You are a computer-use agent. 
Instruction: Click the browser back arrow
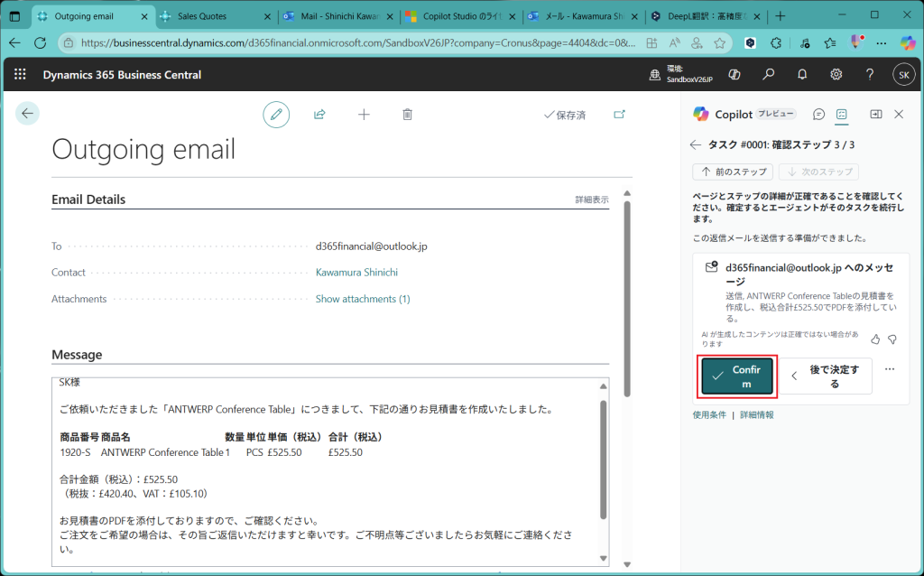pyautogui.click(x=14, y=43)
